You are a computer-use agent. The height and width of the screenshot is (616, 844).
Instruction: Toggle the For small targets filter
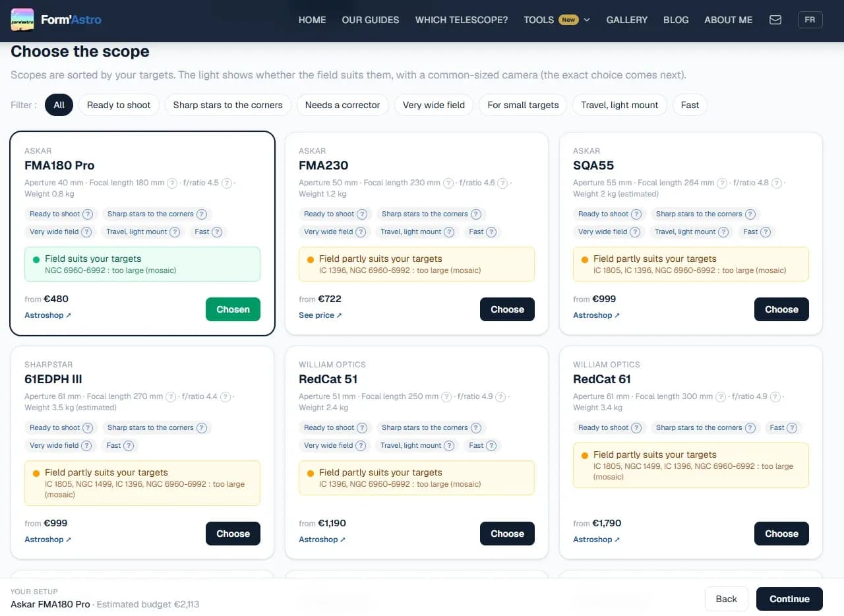coord(523,105)
